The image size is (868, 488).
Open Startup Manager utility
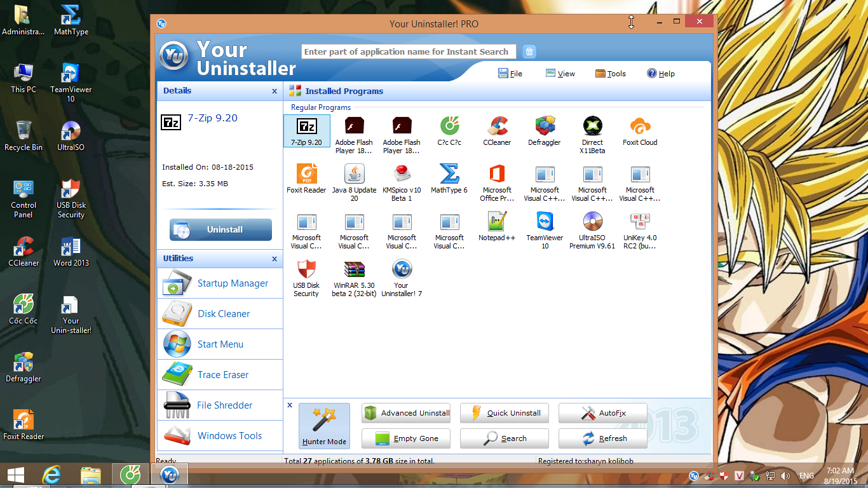[219, 283]
